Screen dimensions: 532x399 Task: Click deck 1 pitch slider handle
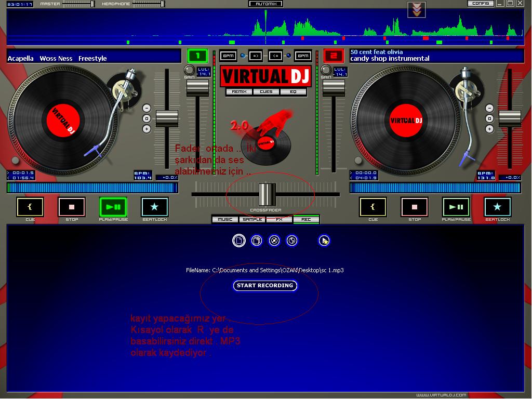[x=167, y=118]
